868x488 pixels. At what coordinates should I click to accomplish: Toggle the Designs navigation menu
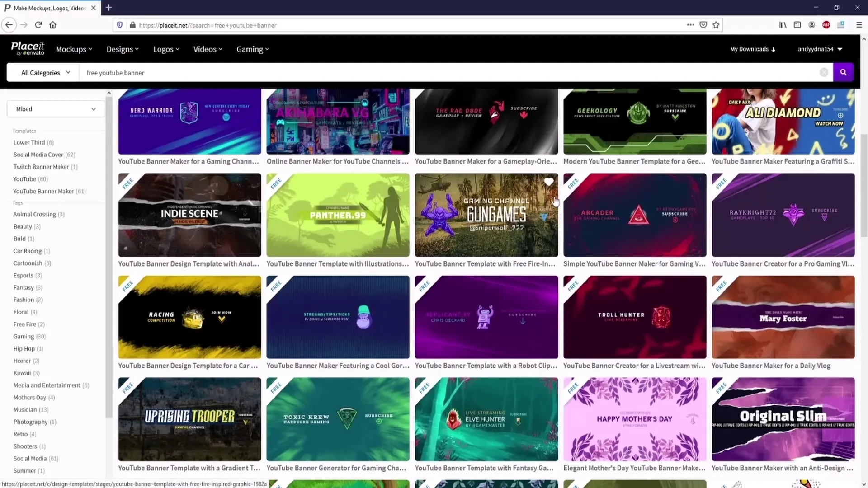pyautogui.click(x=122, y=49)
